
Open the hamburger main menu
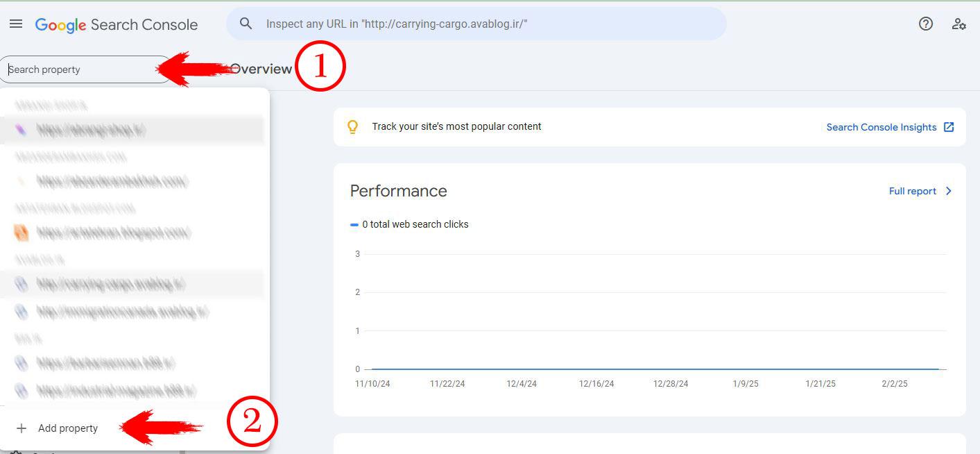tap(16, 24)
